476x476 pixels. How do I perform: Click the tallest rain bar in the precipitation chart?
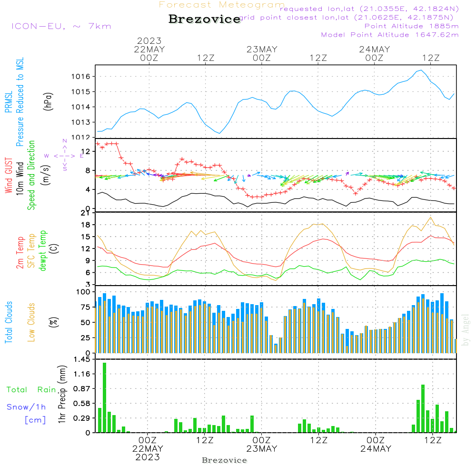104,397
